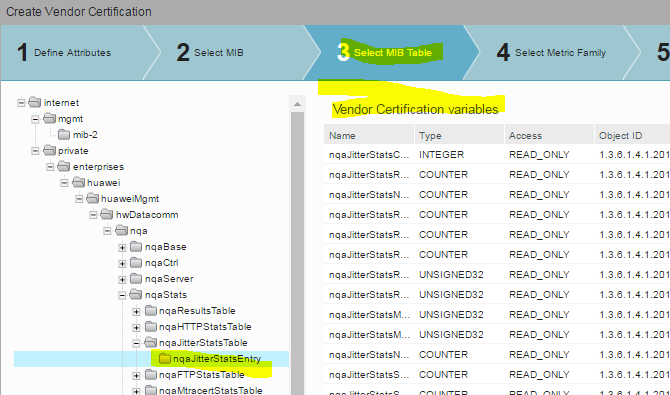This screenshot has height=395, width=670.
Task: Collapse the internet tree node
Action: pos(21,103)
